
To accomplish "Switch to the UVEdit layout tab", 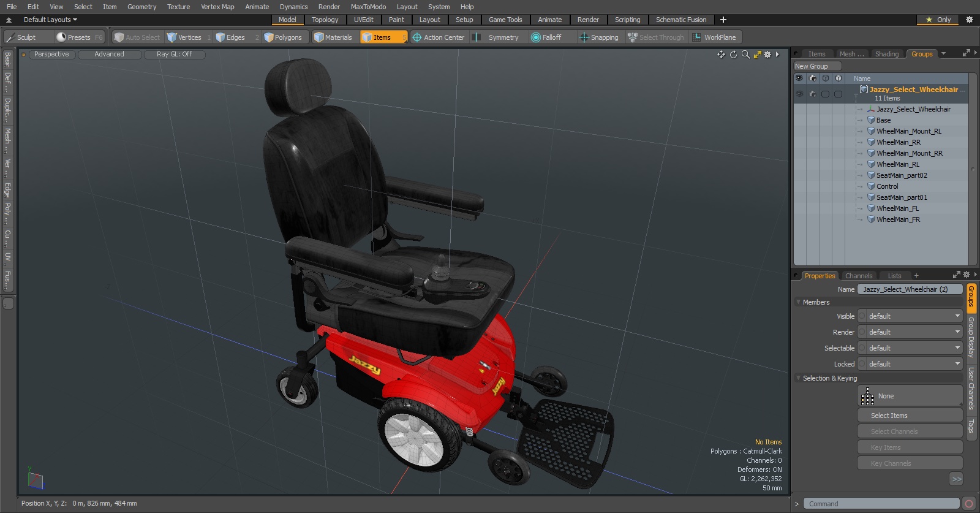I will point(363,20).
